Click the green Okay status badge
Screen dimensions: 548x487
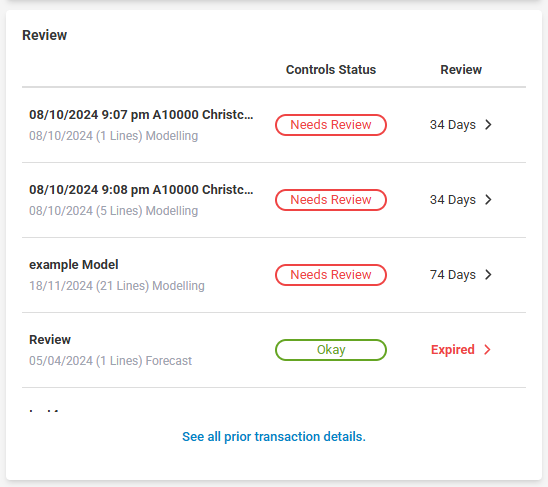tap(331, 350)
